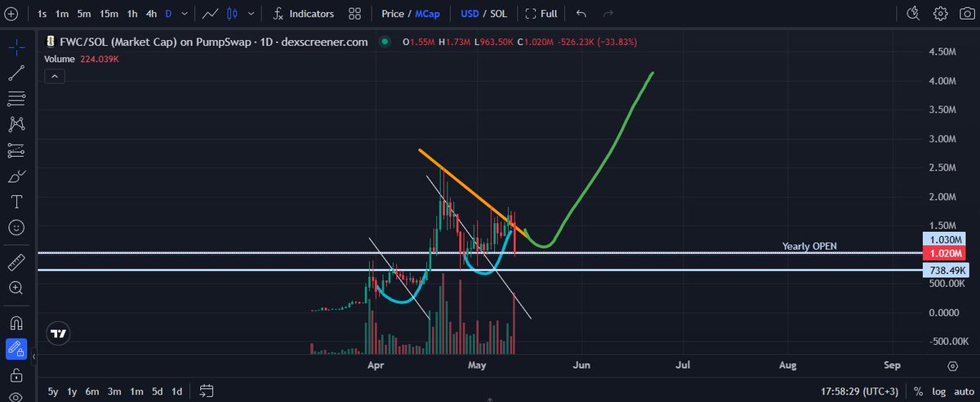Screen dimensions: 980x402
Task: Click the TradingView logo on chart
Action: tap(58, 333)
